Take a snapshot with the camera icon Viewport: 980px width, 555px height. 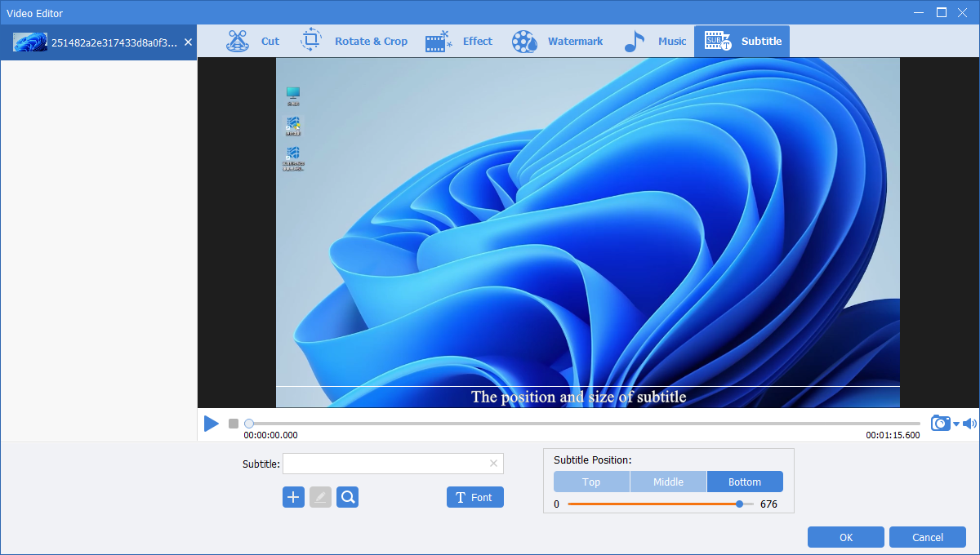(x=941, y=423)
